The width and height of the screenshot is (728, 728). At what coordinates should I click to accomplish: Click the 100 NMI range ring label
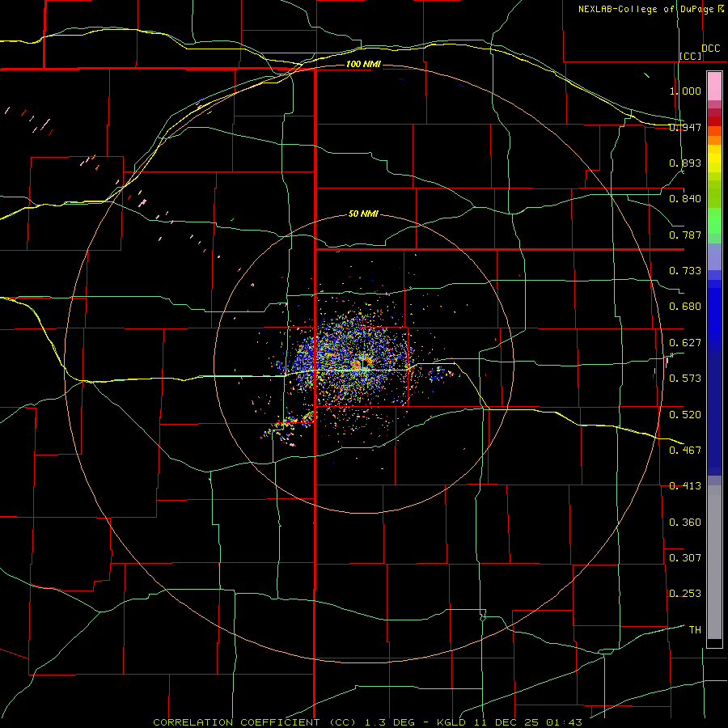(x=363, y=64)
